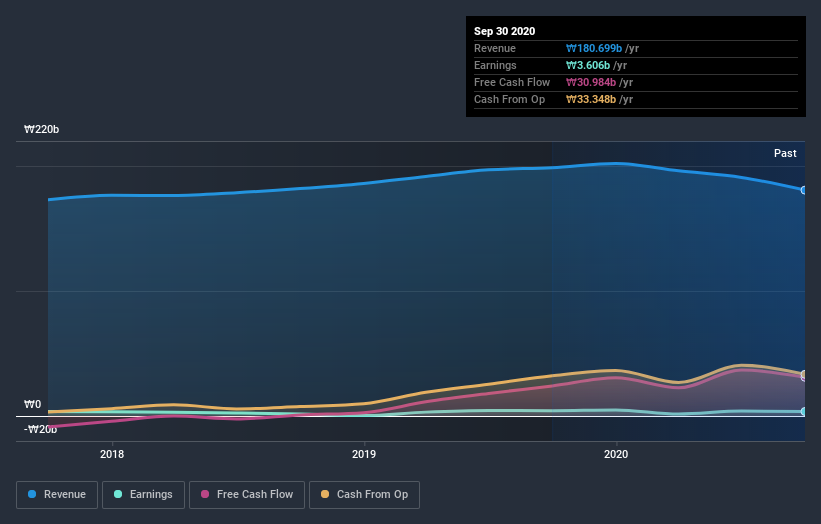Click the 2018 x-axis label
The width and height of the screenshot is (821, 524).
coord(112,454)
